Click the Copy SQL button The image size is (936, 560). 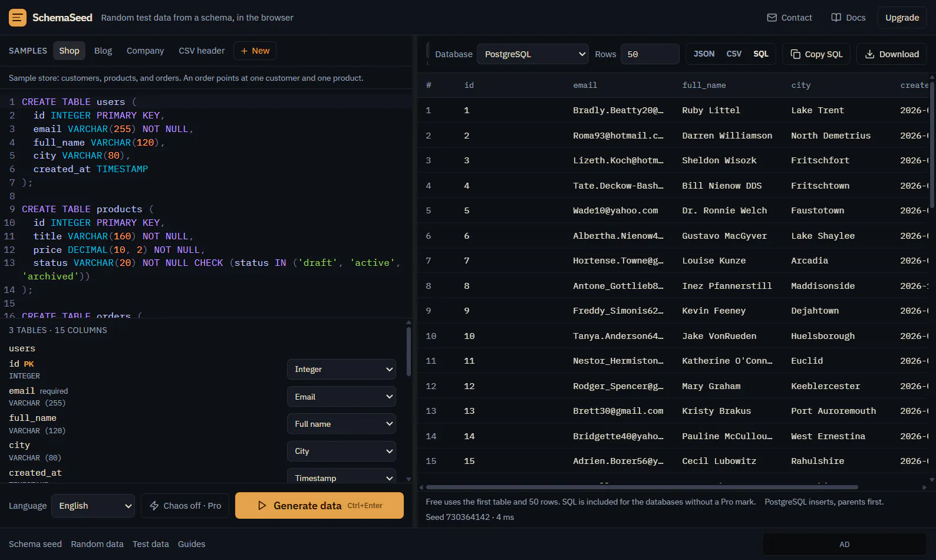[816, 54]
